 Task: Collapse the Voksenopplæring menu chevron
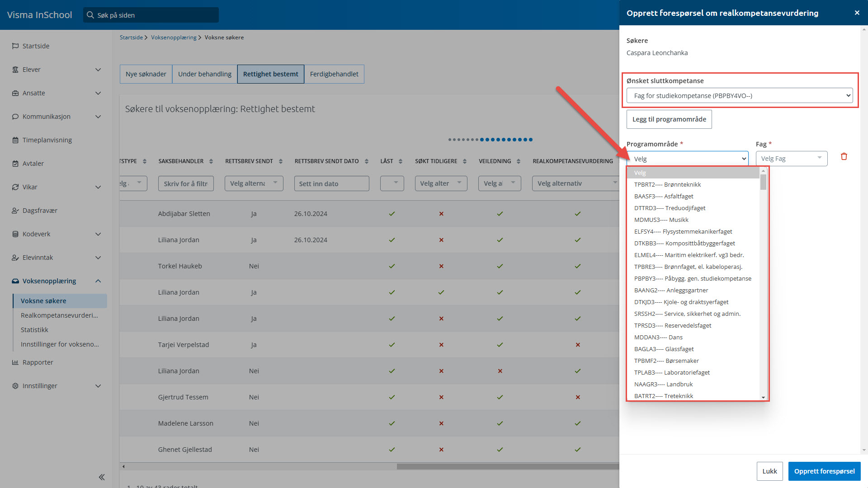point(98,281)
